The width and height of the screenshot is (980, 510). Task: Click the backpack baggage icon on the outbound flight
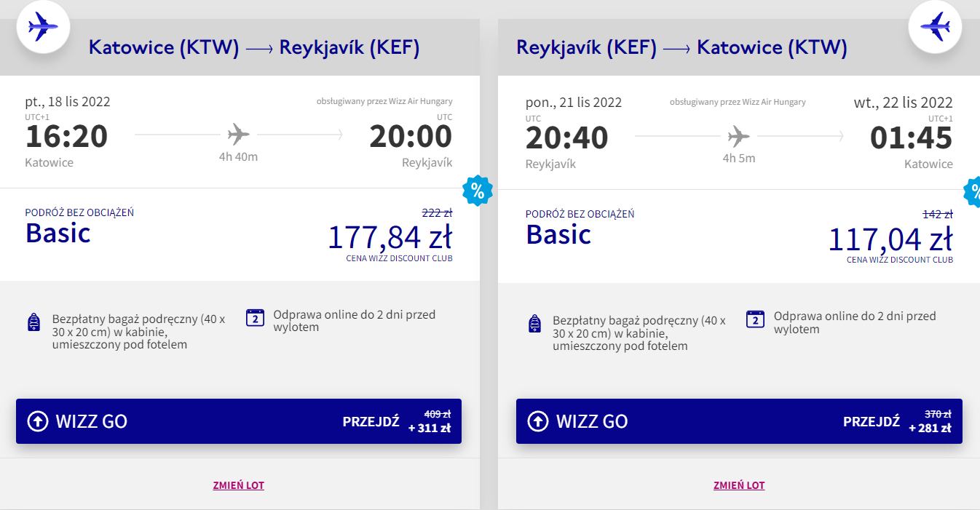[x=33, y=323]
